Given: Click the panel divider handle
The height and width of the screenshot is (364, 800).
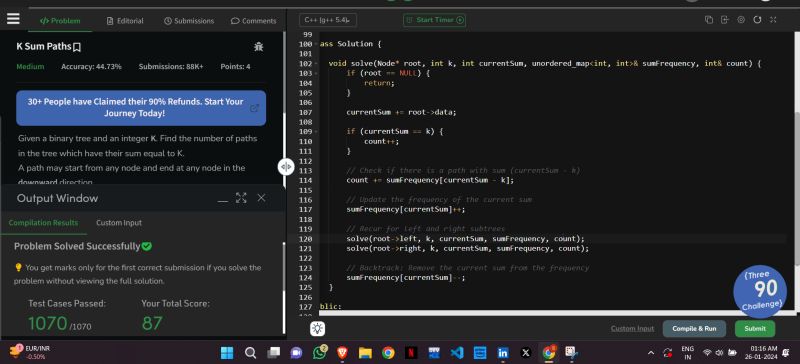Looking at the screenshot, I should pos(286,166).
